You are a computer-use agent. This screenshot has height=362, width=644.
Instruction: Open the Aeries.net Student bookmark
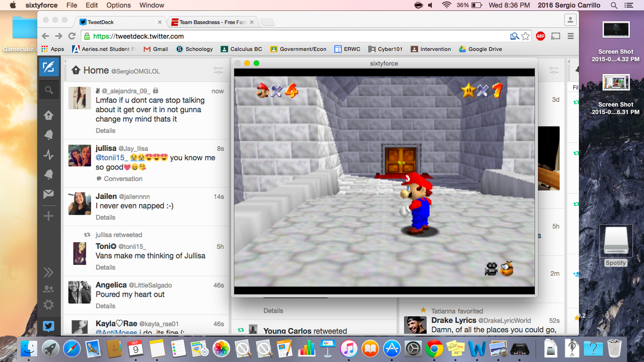[103, 49]
